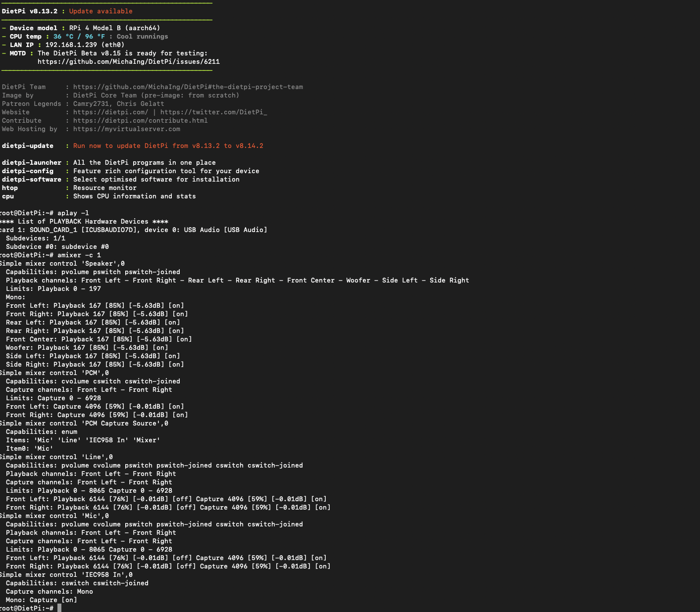Click the dietpi-launcher command name
The width and height of the screenshot is (700, 612).
click(32, 163)
